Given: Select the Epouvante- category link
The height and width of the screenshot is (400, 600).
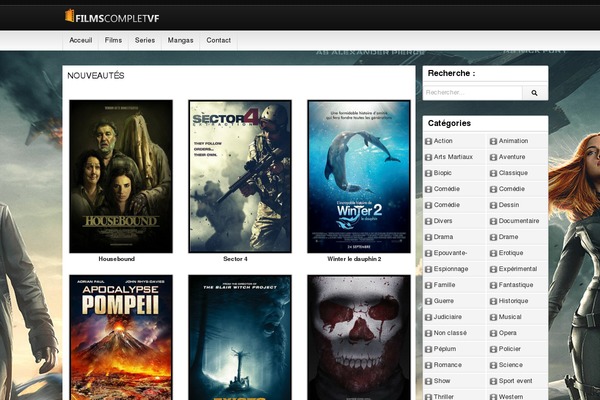Looking at the screenshot, I should click(450, 253).
